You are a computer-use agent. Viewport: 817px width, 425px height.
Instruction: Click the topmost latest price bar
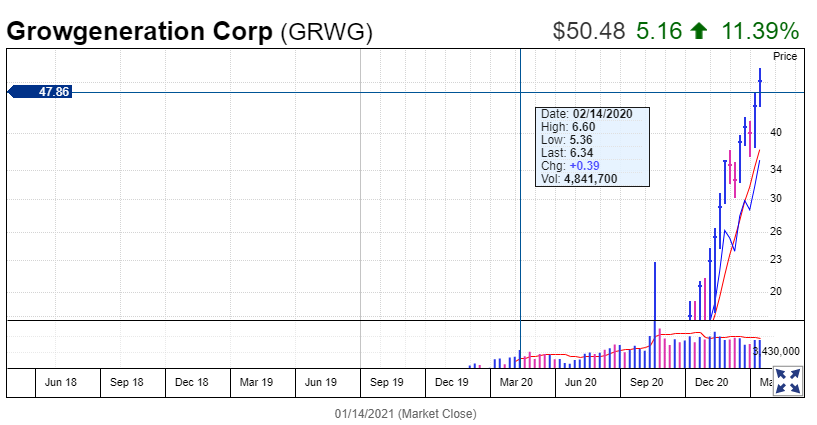[760, 88]
